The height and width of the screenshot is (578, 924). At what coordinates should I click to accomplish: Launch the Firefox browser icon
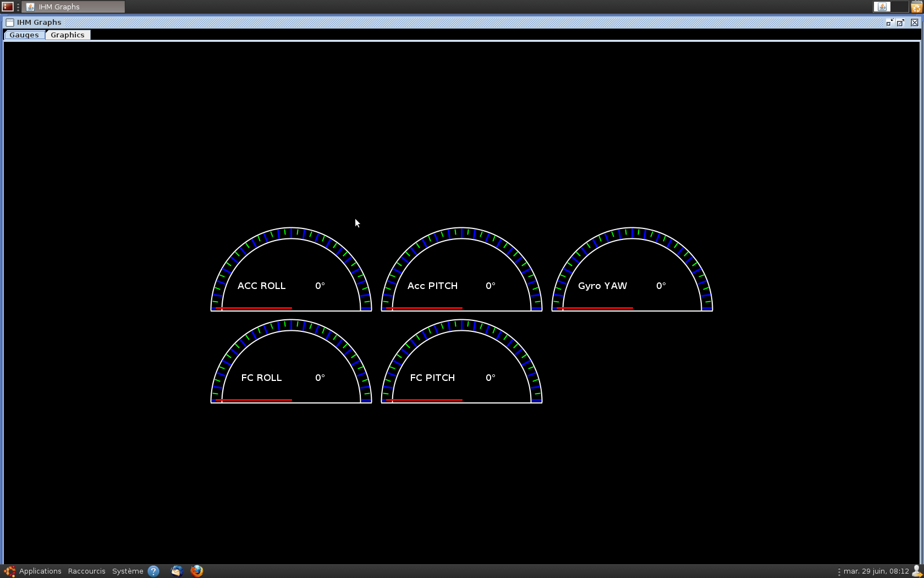point(197,571)
